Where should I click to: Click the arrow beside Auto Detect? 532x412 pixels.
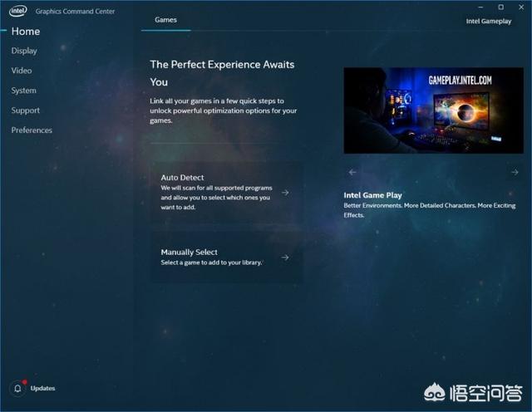[285, 192]
